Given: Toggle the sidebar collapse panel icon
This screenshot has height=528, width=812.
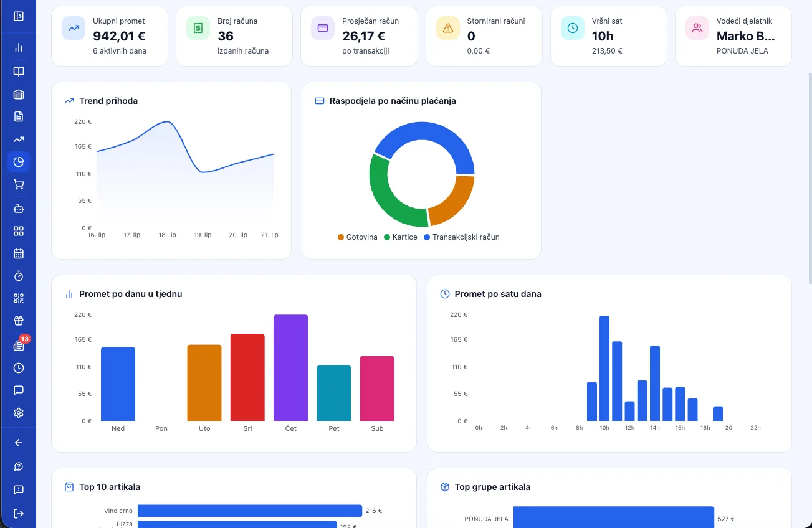Looking at the screenshot, I should pos(19,16).
